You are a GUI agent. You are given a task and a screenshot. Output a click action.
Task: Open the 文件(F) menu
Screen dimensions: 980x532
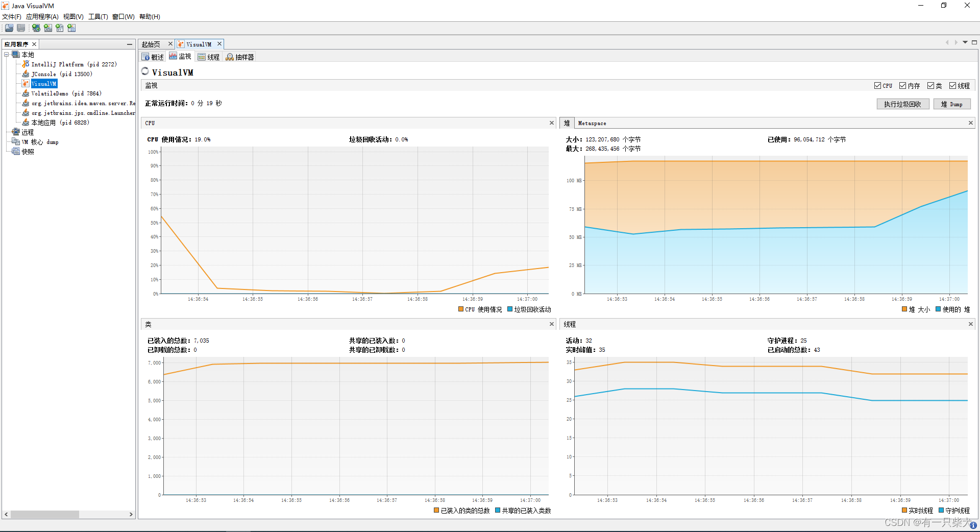12,17
